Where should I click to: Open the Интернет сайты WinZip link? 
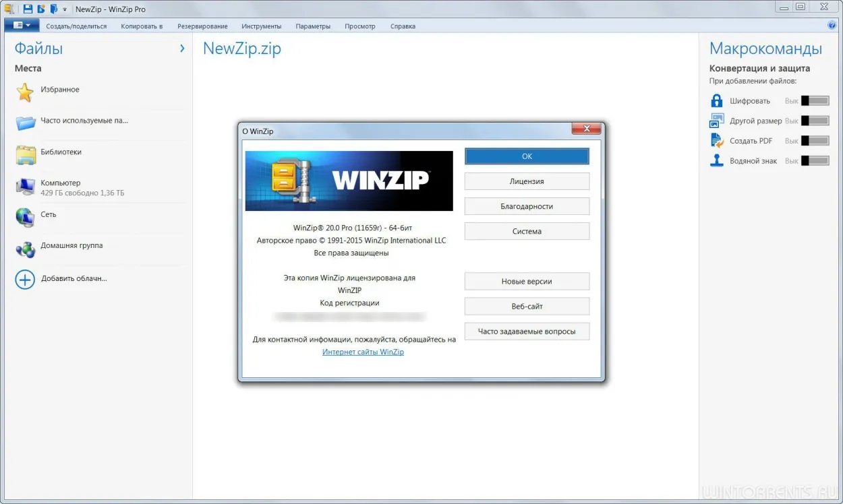[x=363, y=352]
